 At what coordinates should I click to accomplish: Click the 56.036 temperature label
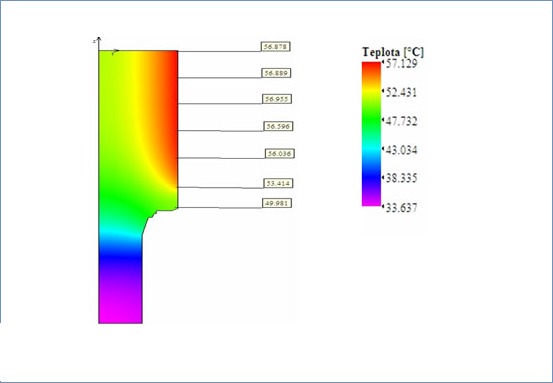click(280, 154)
